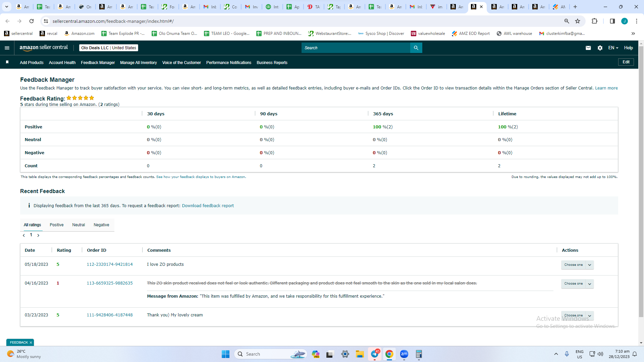Open Business Reports menu item
The image size is (644, 362).
click(272, 63)
